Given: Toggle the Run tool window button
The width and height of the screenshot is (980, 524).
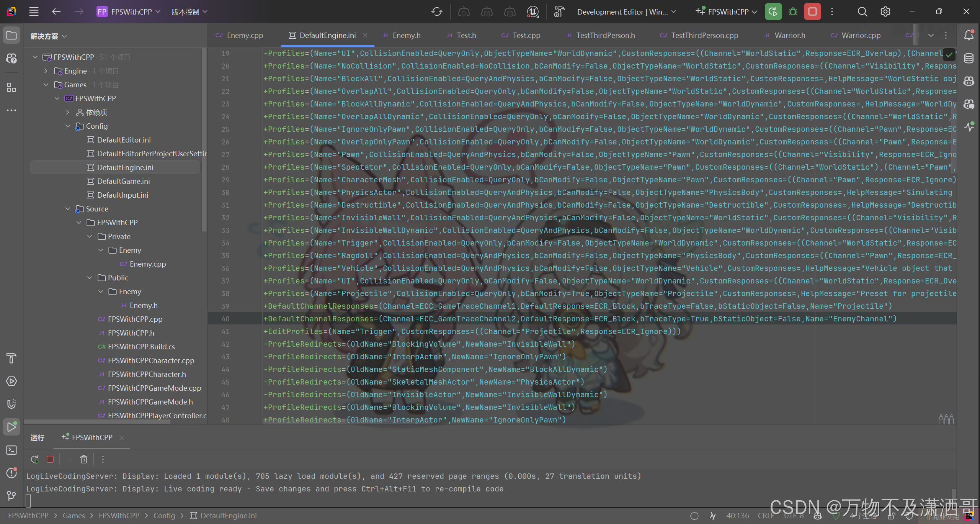Looking at the screenshot, I should pos(11,427).
